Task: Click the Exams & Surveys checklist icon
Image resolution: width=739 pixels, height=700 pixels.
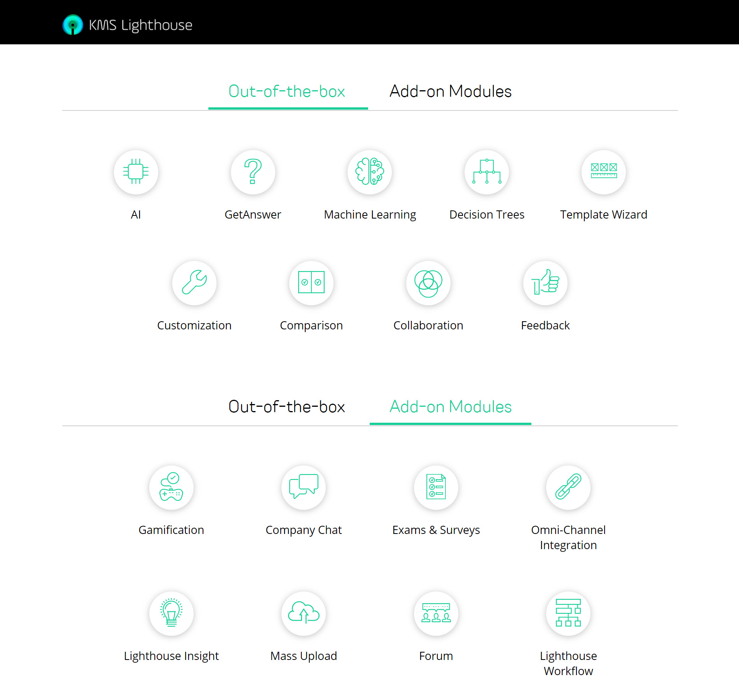Action: pyautogui.click(x=436, y=487)
